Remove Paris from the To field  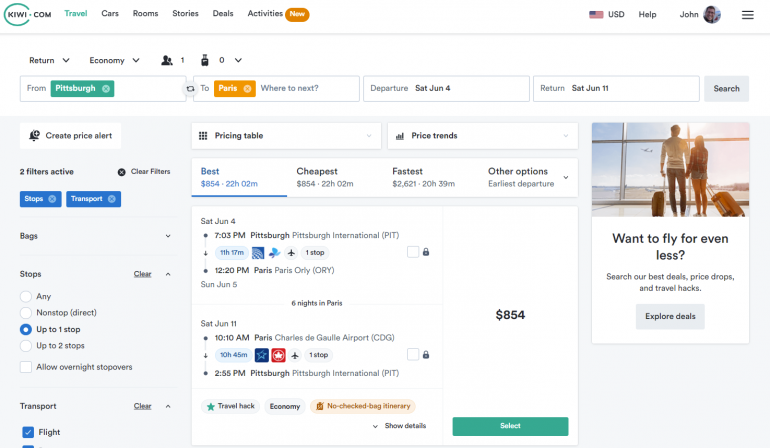click(247, 88)
